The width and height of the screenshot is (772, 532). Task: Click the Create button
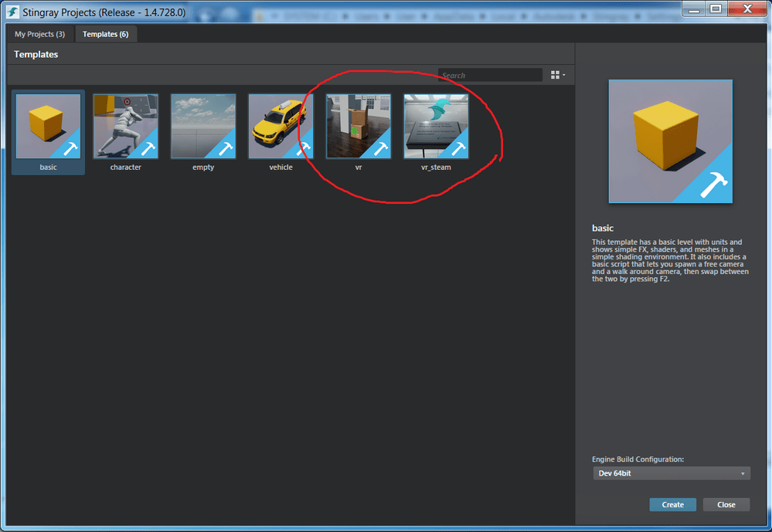pyautogui.click(x=672, y=504)
